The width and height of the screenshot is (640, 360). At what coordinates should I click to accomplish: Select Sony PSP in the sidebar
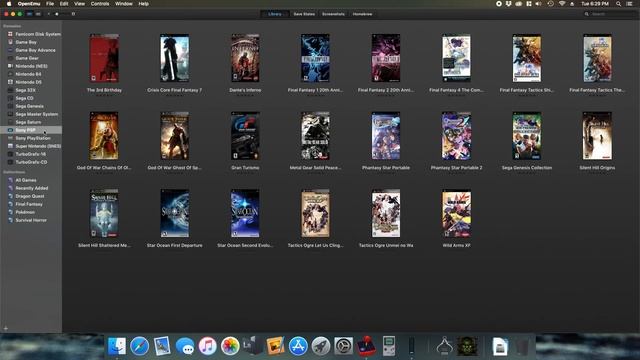tap(31, 130)
